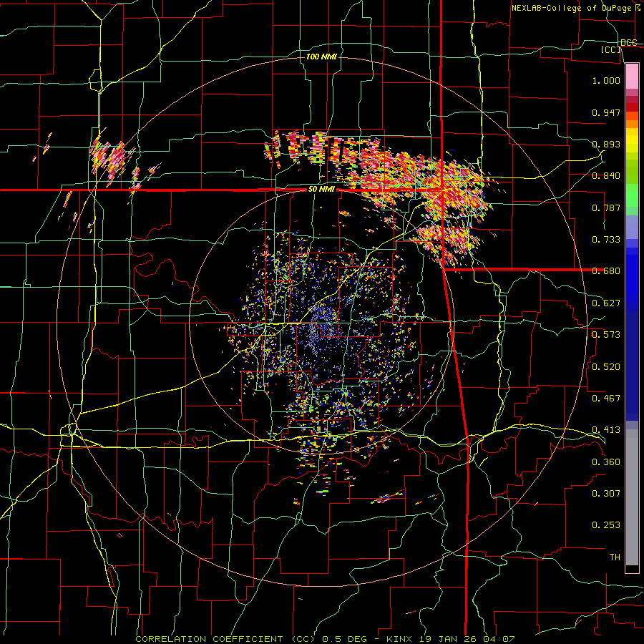Click the 0.893 scale value
The image size is (644, 644).
point(606,144)
